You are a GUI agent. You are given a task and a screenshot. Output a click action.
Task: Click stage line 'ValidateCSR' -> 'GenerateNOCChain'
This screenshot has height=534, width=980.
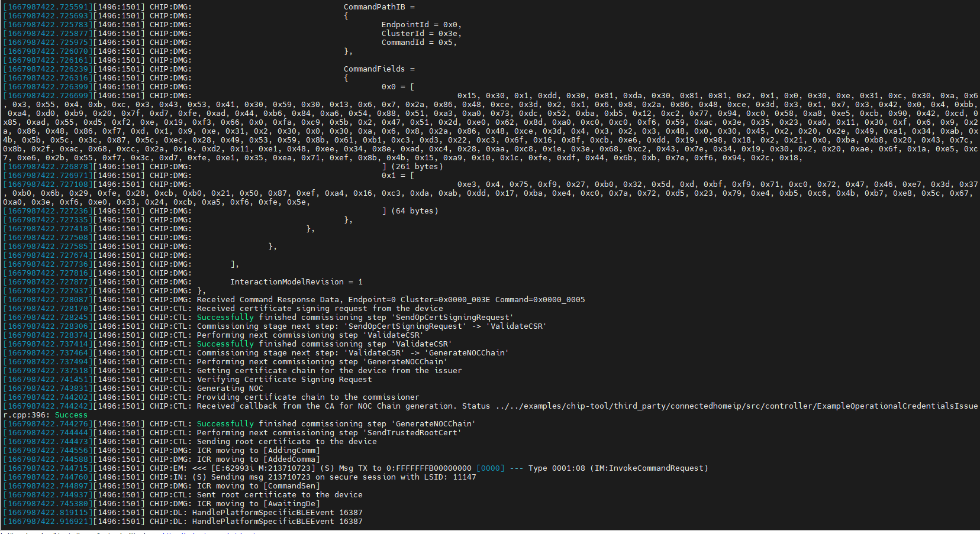point(353,353)
